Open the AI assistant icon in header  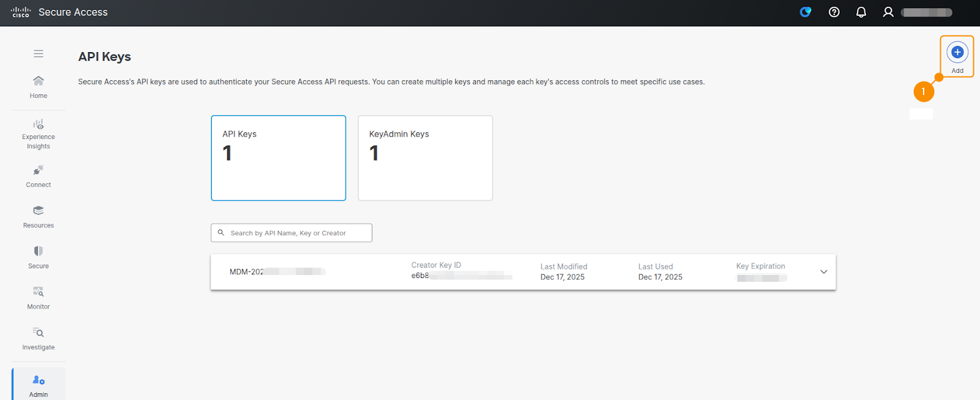pyautogui.click(x=805, y=12)
